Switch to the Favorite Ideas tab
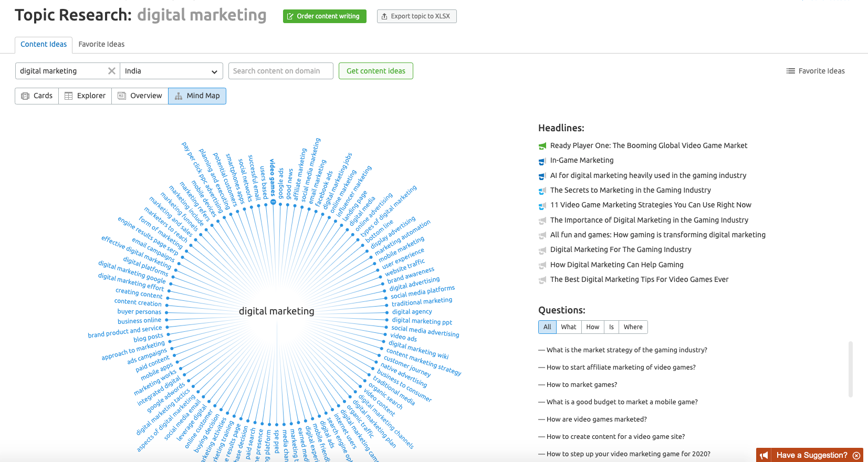Viewport: 868px width, 462px height. (101, 44)
